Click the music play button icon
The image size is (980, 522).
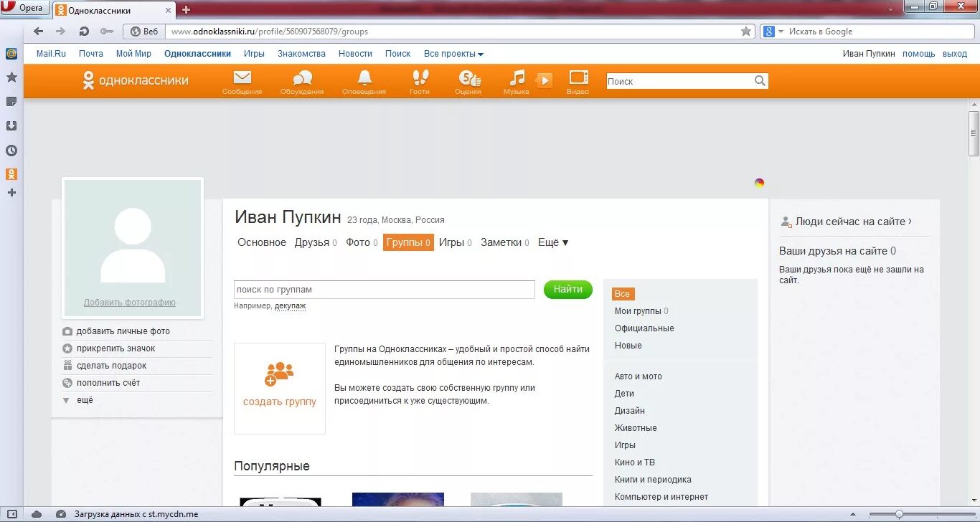545,80
